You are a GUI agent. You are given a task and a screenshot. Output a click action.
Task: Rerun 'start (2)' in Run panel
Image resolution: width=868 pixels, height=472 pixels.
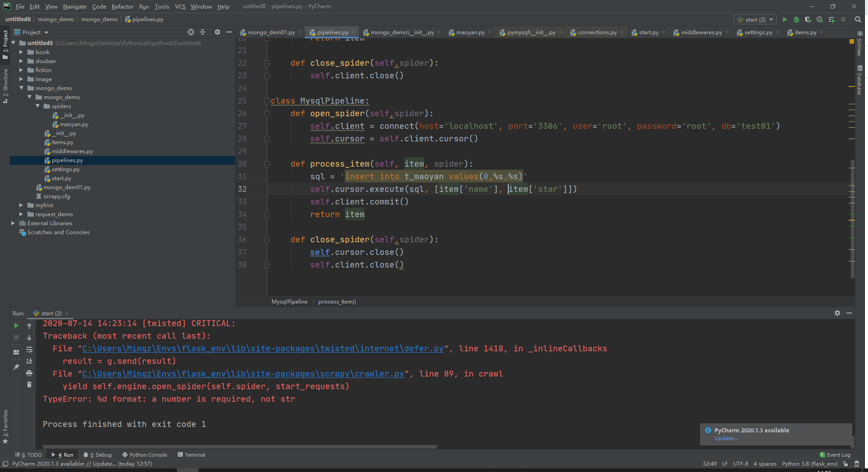coord(16,326)
